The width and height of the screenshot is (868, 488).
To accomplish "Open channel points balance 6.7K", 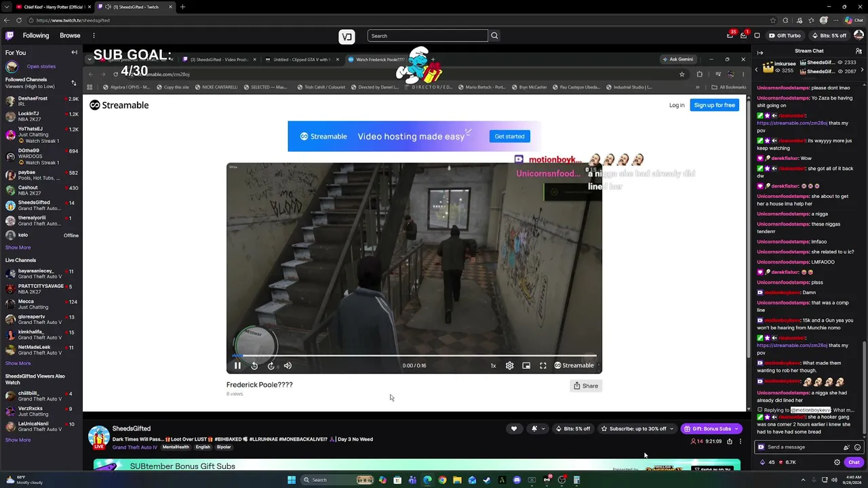I will pos(786,462).
